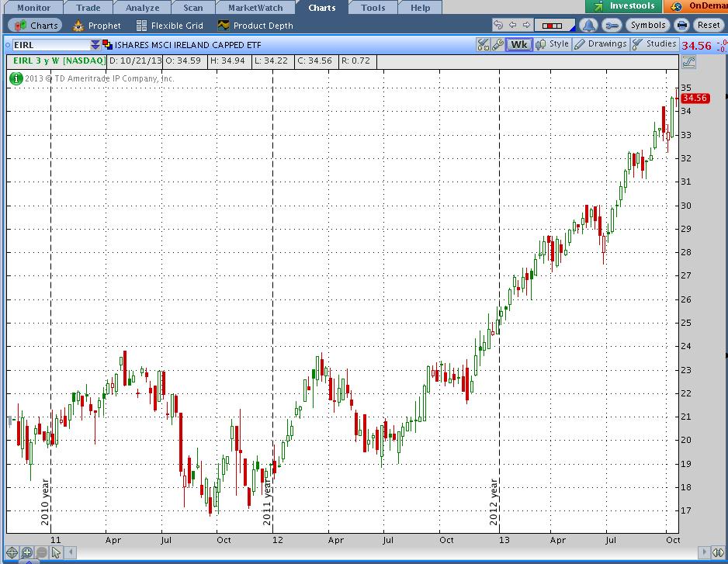
Task: Click the forward arrow icon
Action: 526,25
